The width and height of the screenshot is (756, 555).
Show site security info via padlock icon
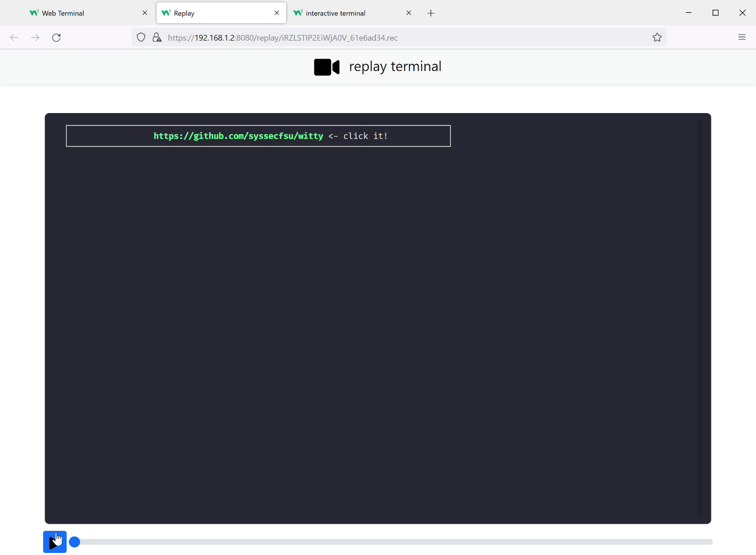[157, 38]
